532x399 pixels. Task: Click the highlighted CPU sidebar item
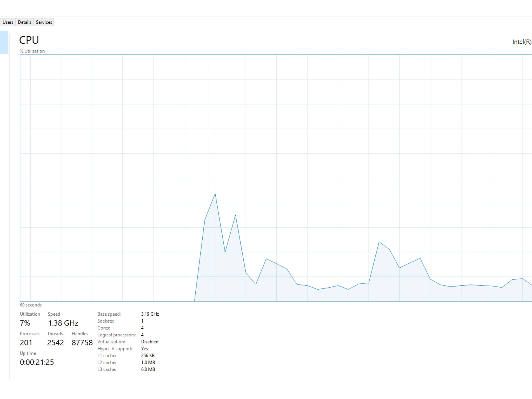(4, 42)
